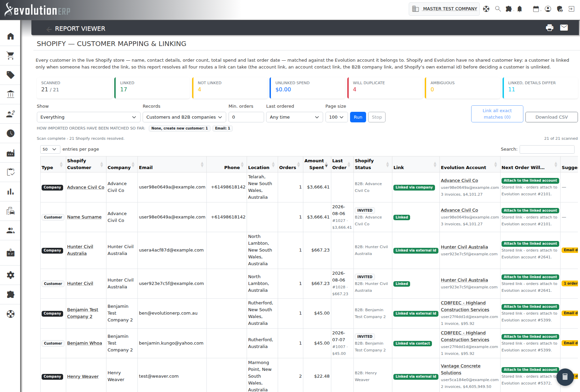Click the Stop button
580x392 pixels.
377,117
